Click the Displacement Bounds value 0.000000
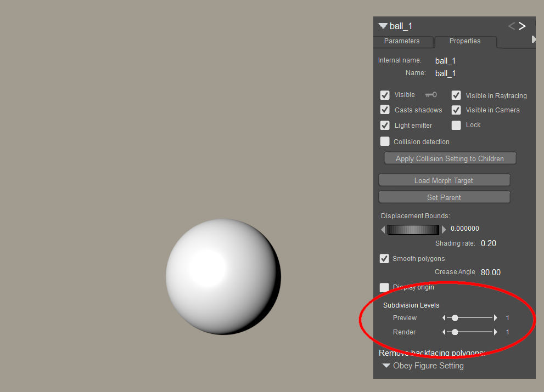The image size is (544, 392). [x=465, y=229]
